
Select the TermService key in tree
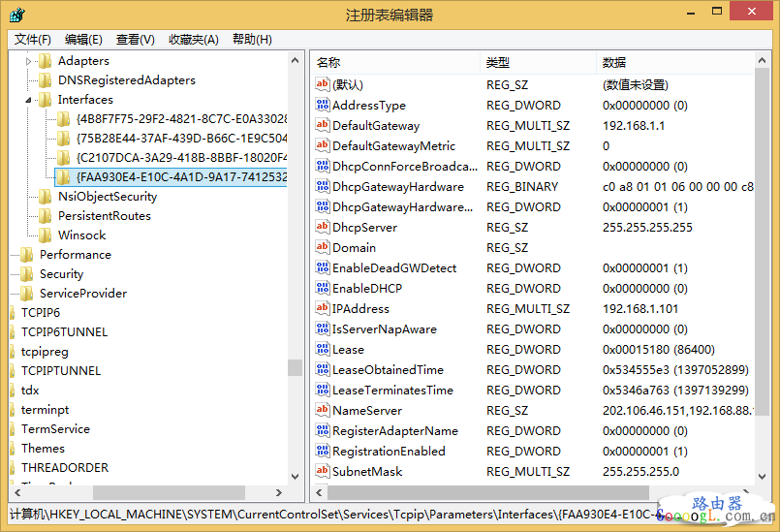click(55, 428)
